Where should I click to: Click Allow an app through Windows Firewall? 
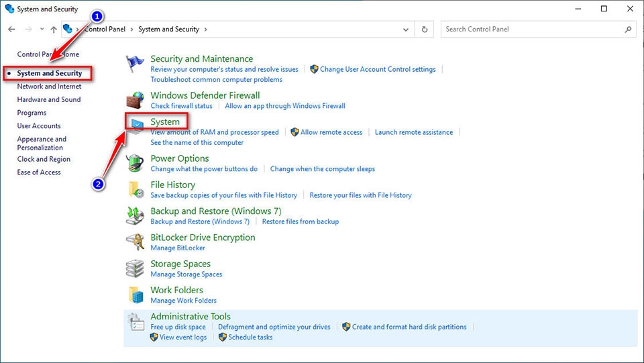pyautogui.click(x=285, y=106)
